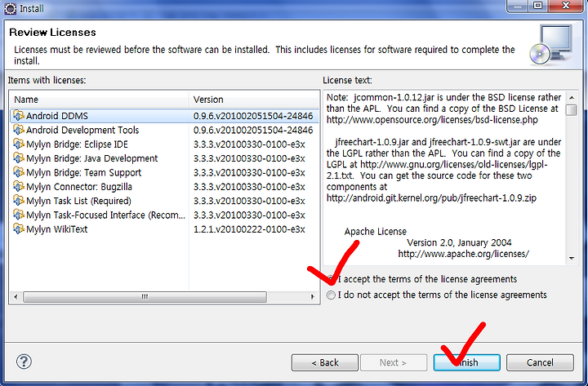588x386 pixels.
Task: Select Mylyn Bridge: Java Development item
Action: tap(164, 158)
